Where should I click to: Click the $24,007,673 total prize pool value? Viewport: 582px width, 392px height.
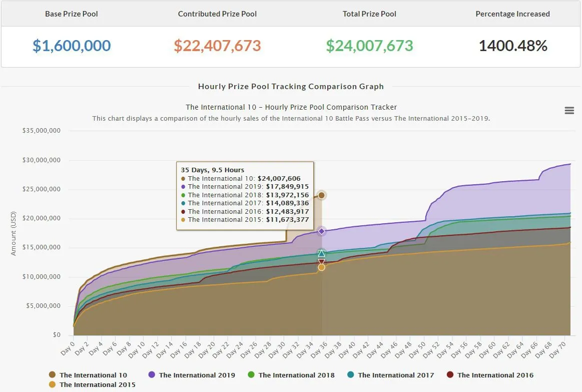click(369, 46)
